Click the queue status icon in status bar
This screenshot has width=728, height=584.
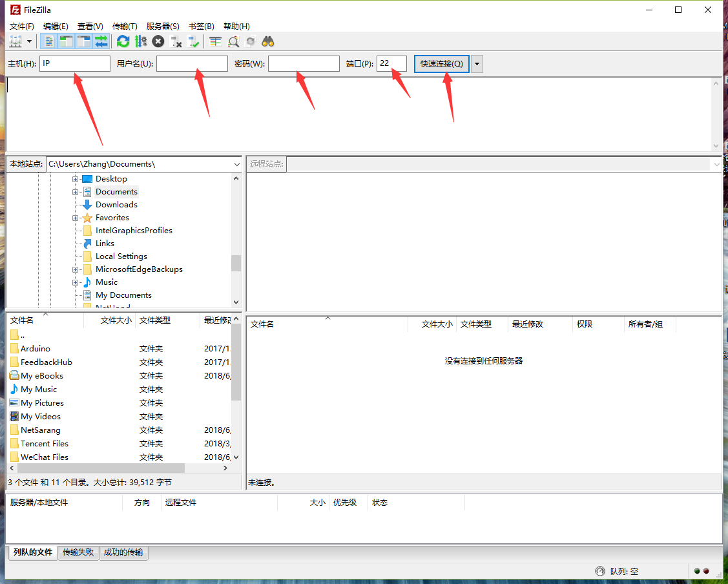600,571
